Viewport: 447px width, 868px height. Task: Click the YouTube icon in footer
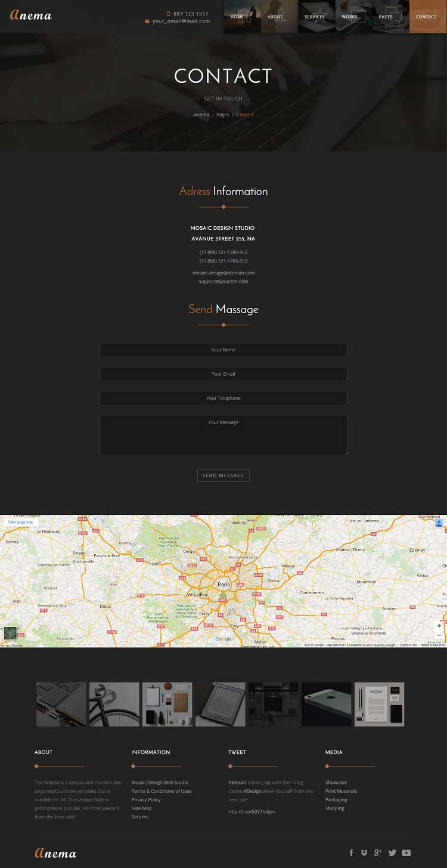406,853
